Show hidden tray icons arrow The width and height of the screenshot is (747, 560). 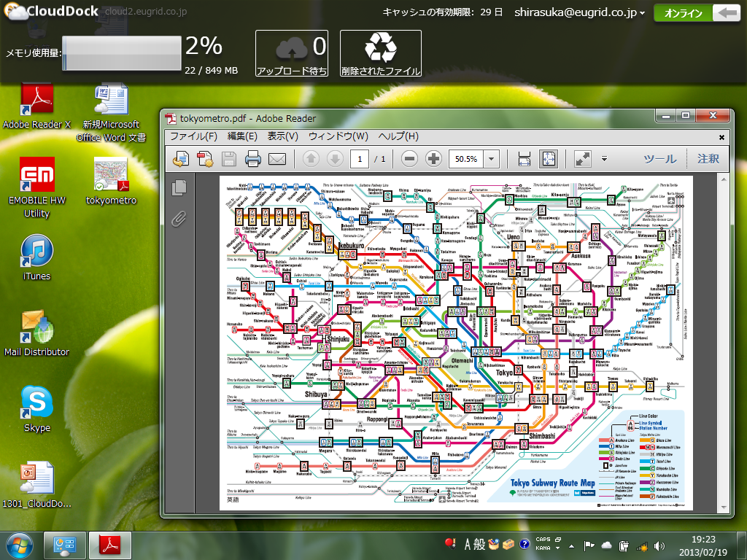click(x=571, y=545)
